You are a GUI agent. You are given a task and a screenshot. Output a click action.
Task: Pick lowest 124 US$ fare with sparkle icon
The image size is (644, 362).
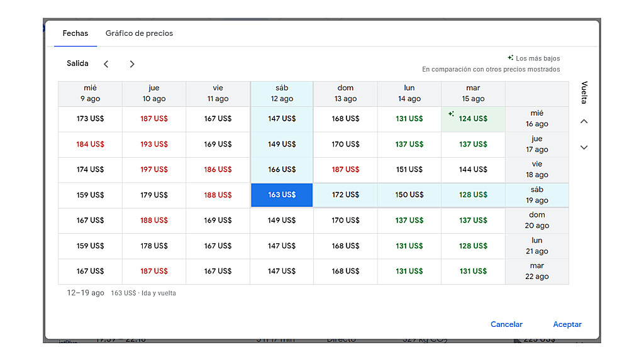point(473,119)
